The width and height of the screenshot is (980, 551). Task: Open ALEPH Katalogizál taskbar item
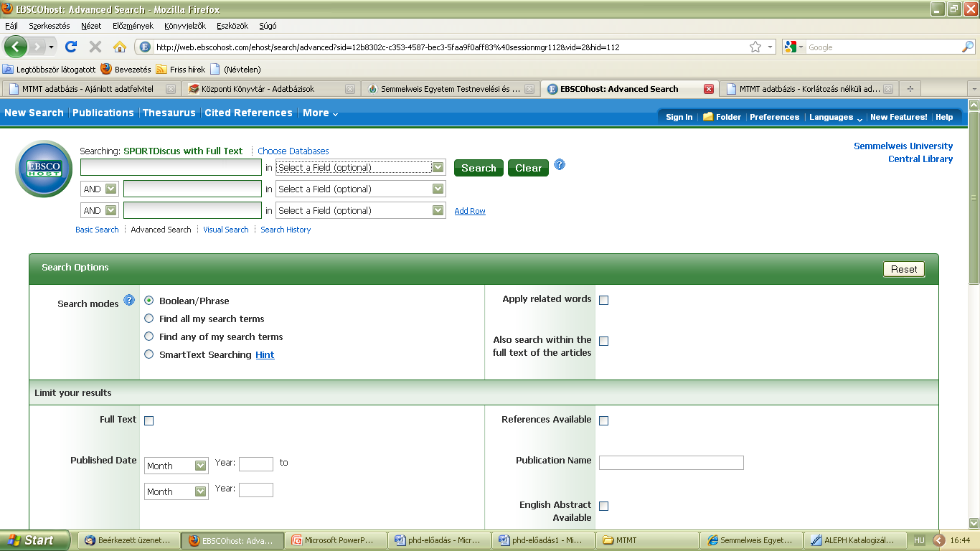click(x=856, y=540)
